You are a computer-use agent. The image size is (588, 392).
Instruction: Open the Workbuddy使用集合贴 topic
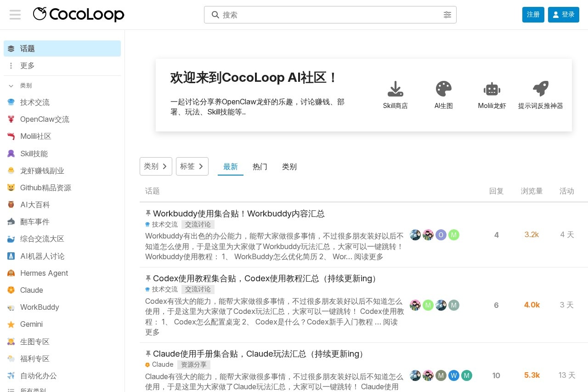pos(238,214)
